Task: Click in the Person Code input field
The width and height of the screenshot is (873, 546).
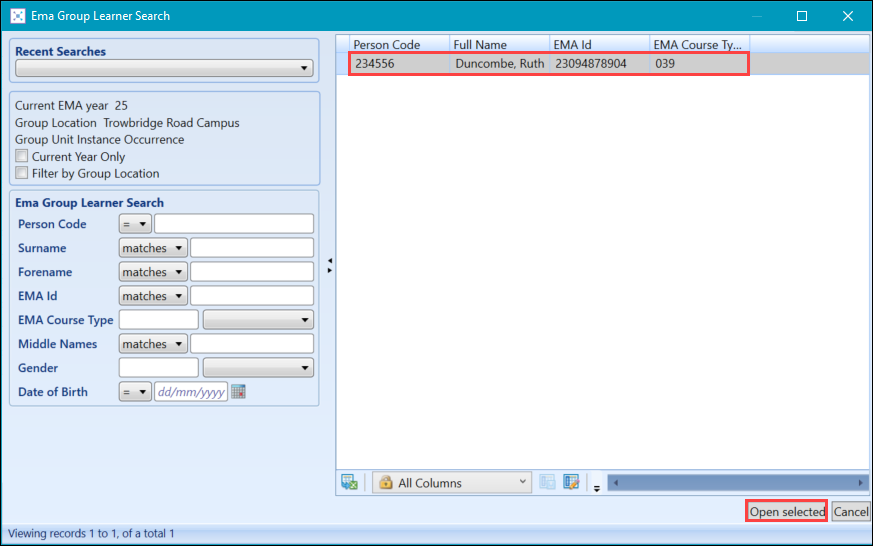Action: [234, 224]
